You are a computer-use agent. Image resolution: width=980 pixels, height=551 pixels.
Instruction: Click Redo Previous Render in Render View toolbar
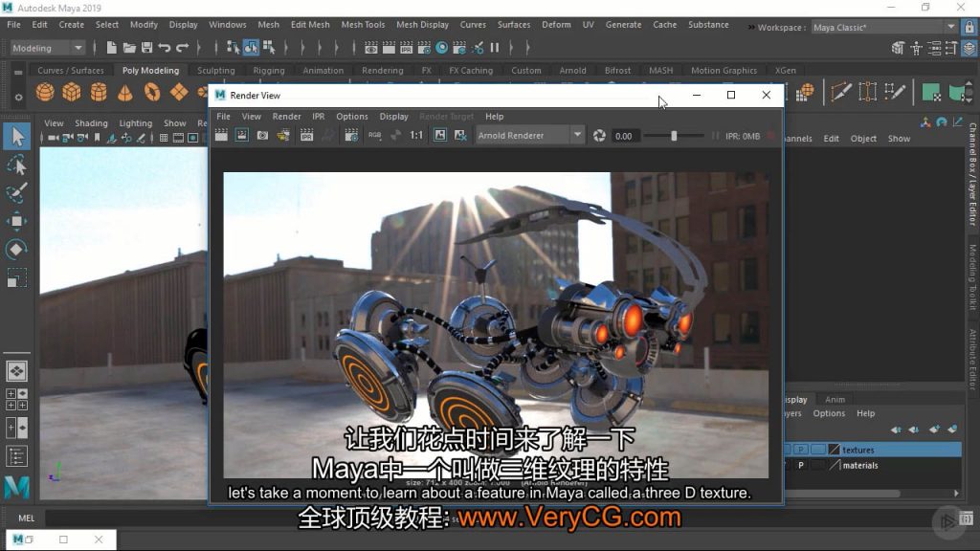click(221, 135)
